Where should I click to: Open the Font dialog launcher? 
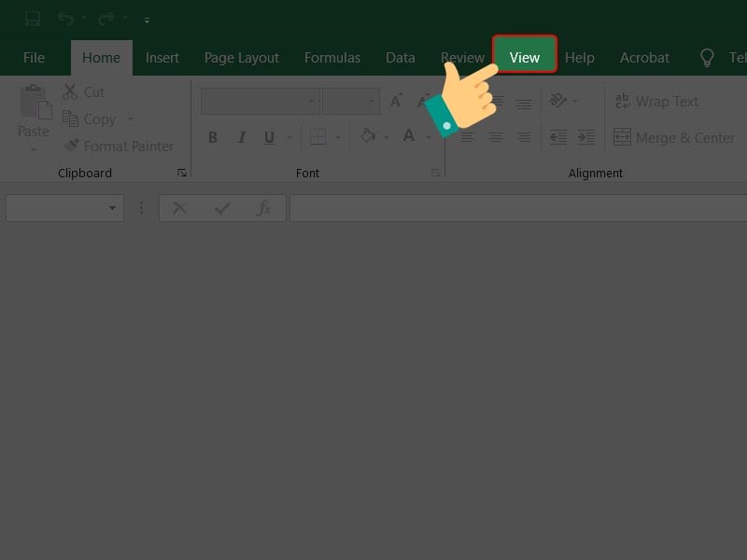(435, 173)
